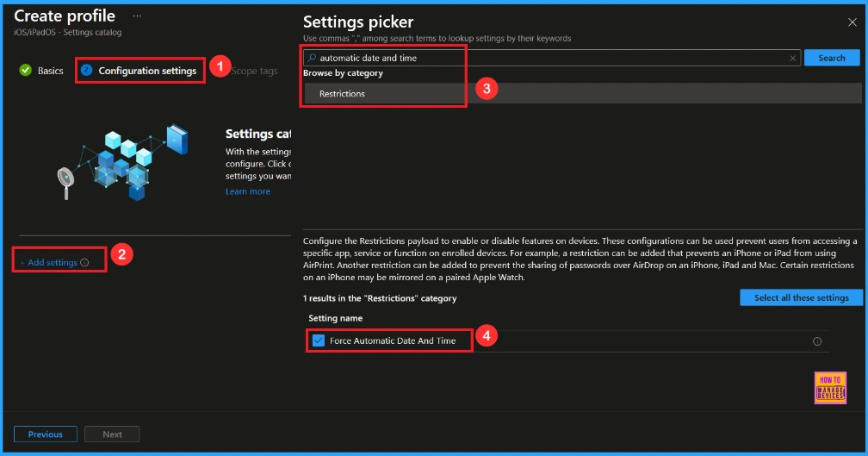Click the Settings picker heading
The height and width of the screenshot is (456, 868).
pyautogui.click(x=358, y=22)
